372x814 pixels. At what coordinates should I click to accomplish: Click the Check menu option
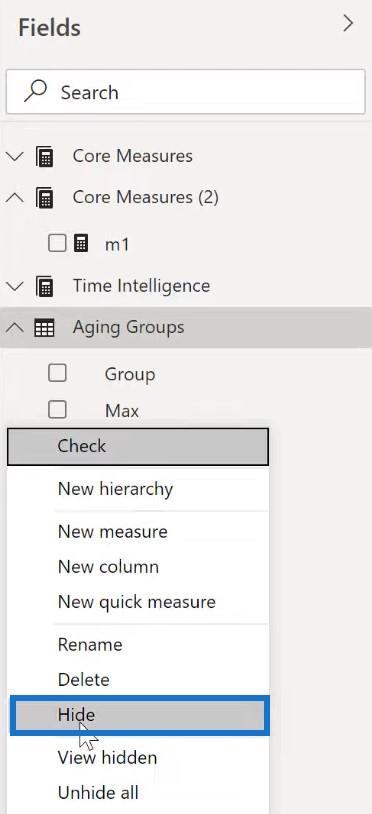tap(138, 446)
